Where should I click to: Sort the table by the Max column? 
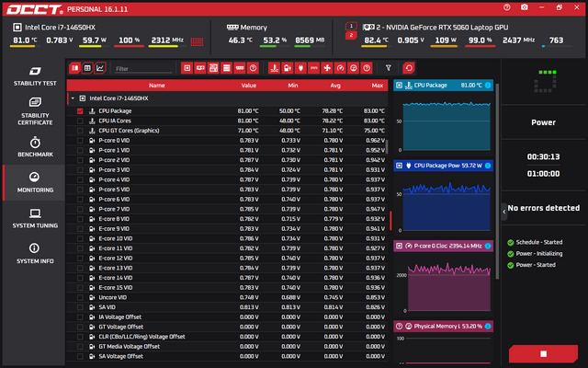[378, 86]
